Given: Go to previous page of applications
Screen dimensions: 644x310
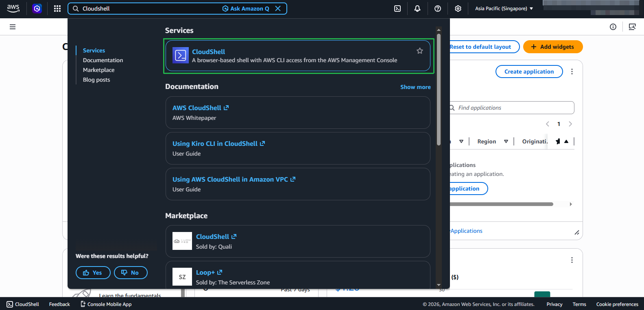Looking at the screenshot, I should point(548,124).
